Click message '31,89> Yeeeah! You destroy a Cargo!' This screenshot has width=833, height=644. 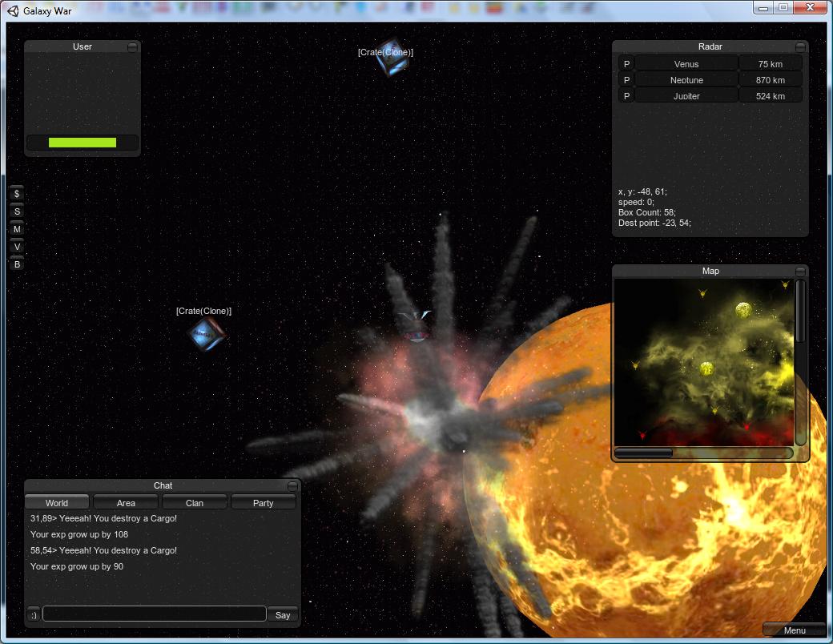pyautogui.click(x=103, y=518)
